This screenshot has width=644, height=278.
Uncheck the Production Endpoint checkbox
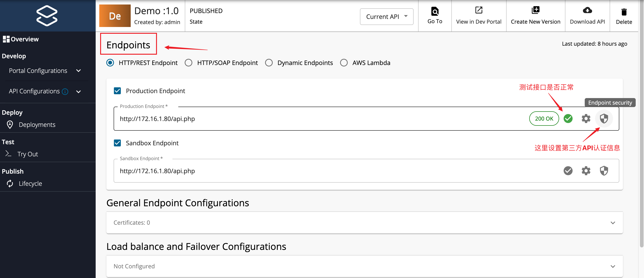tap(117, 91)
